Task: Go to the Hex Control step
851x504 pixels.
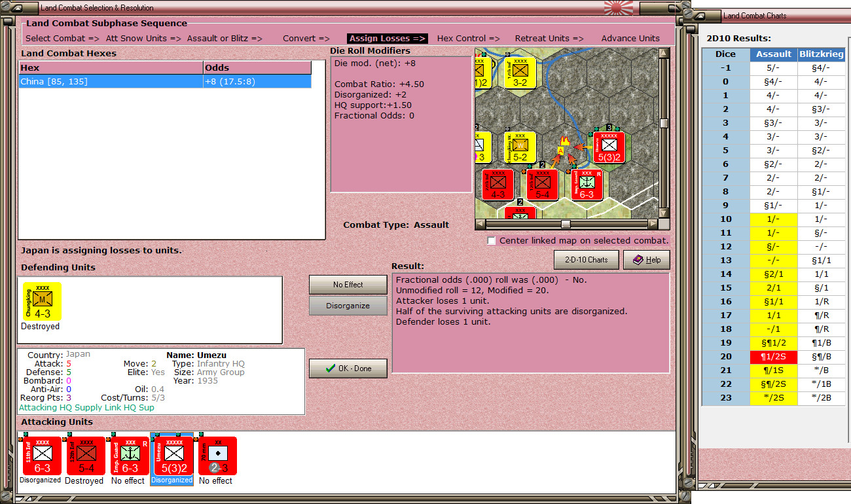Action: [x=469, y=39]
